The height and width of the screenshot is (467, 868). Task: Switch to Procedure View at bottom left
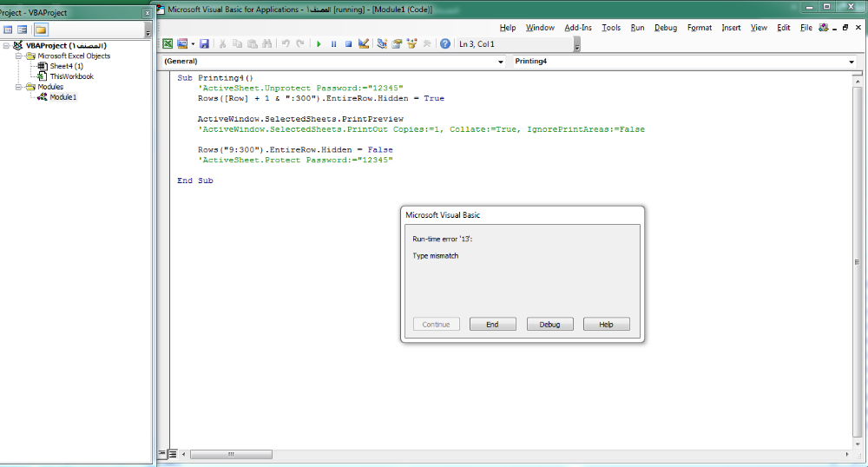[x=162, y=454]
